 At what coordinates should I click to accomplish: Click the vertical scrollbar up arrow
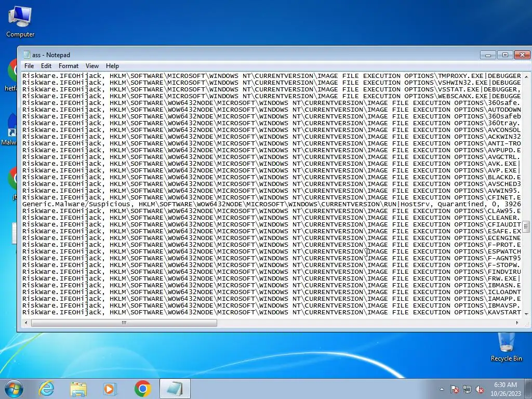526,77
